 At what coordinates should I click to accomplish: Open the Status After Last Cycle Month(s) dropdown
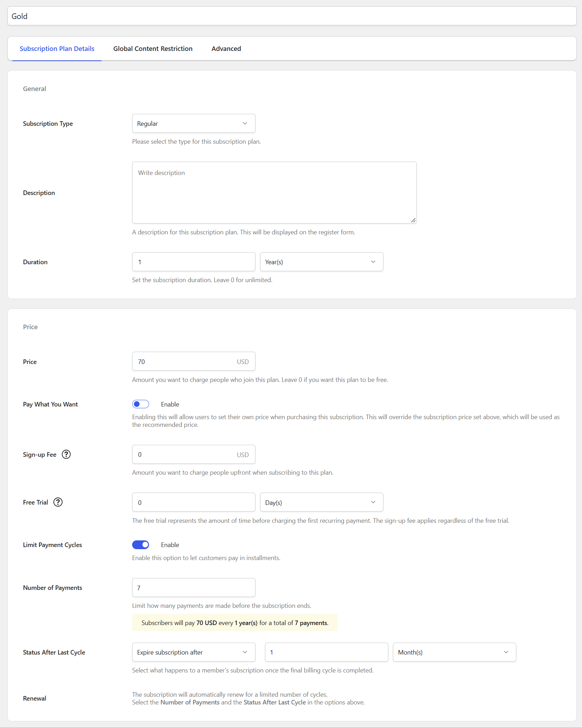[x=454, y=652]
